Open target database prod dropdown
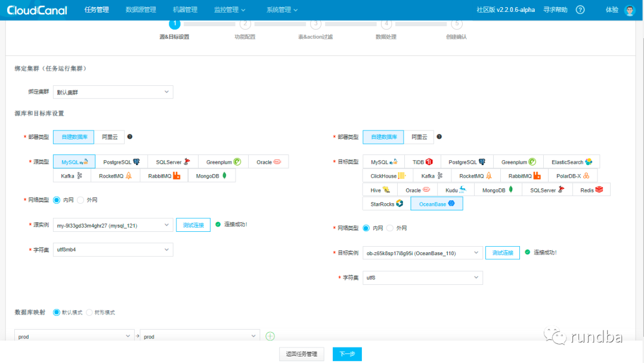 [x=200, y=336]
